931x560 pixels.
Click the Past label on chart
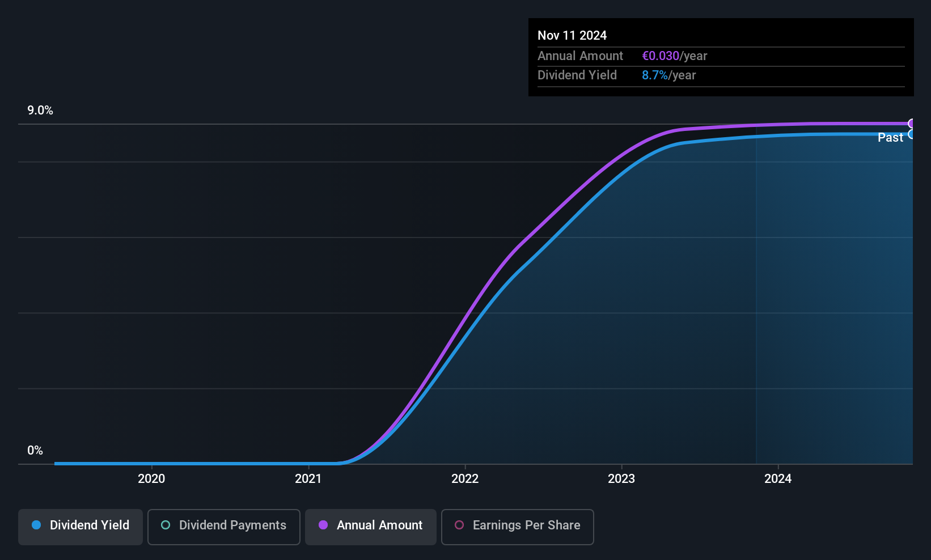(890, 138)
